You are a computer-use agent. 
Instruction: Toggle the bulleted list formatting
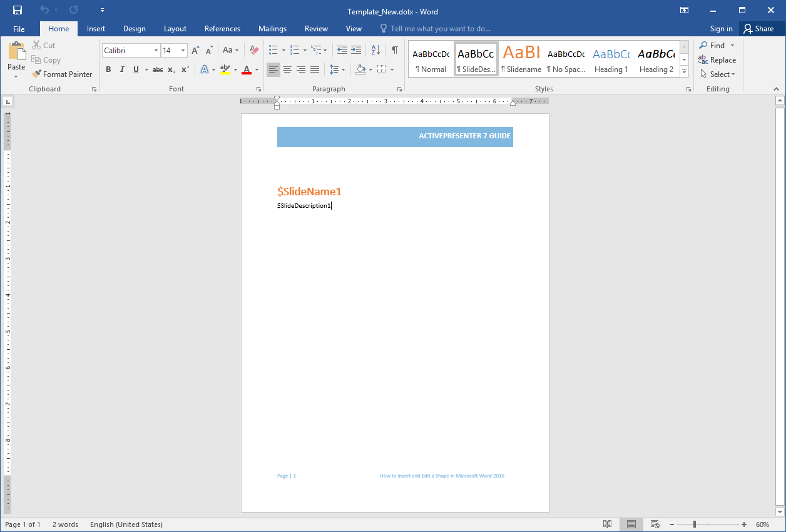pyautogui.click(x=272, y=49)
